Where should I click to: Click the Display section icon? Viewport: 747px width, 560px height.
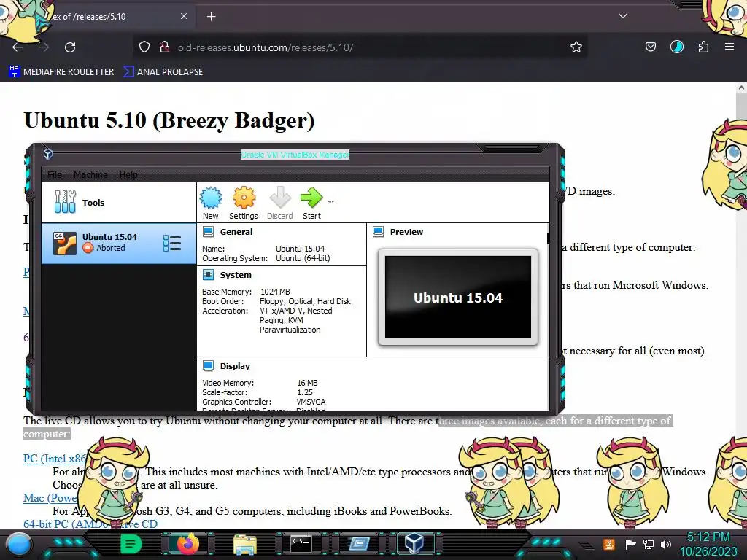208,366
